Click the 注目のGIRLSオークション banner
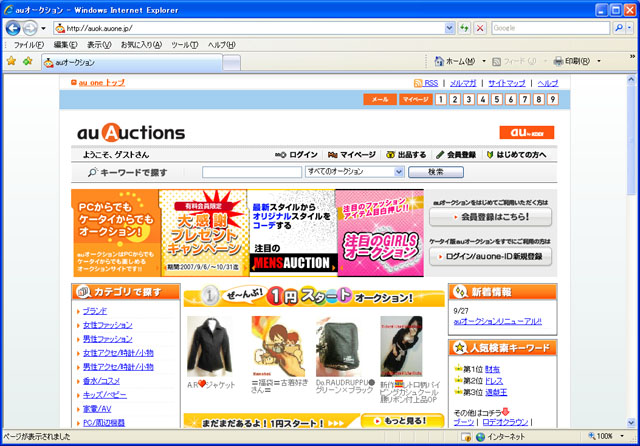The image size is (640, 446). 380,233
